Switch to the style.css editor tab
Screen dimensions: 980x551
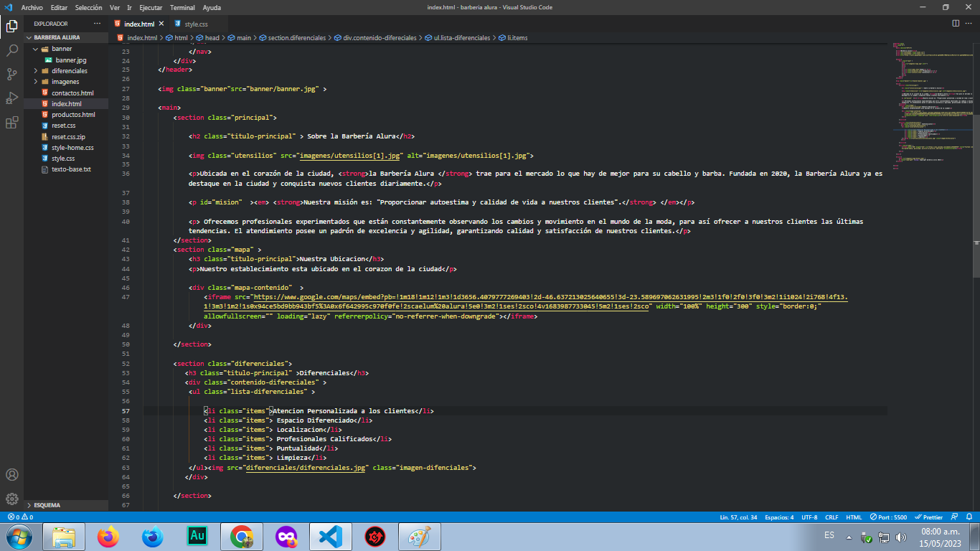[196, 24]
